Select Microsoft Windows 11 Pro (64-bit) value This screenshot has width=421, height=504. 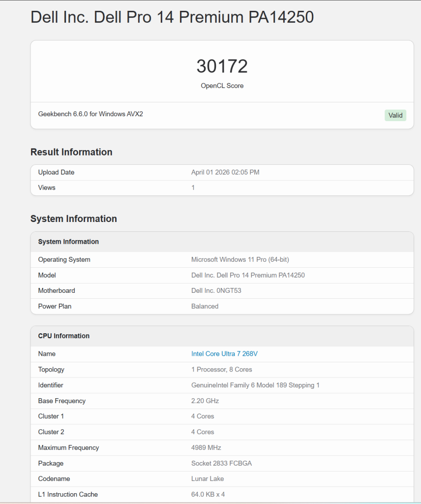pos(240,260)
